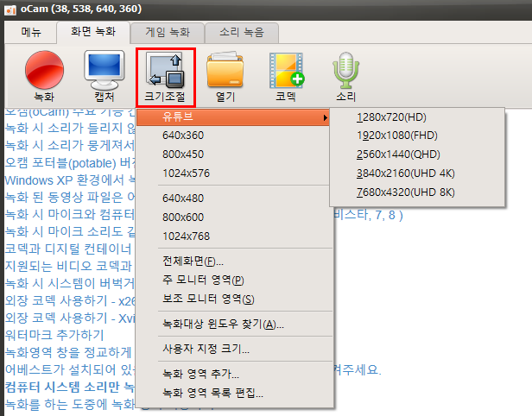Select 2560x1440(QHD) in YouTube submenu

point(417,154)
